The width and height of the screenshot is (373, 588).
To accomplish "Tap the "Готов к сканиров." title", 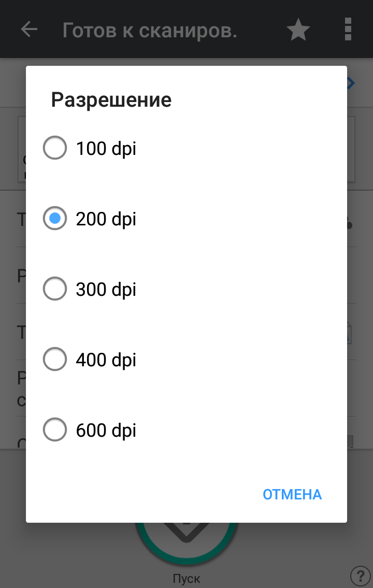I will pyautogui.click(x=150, y=30).
